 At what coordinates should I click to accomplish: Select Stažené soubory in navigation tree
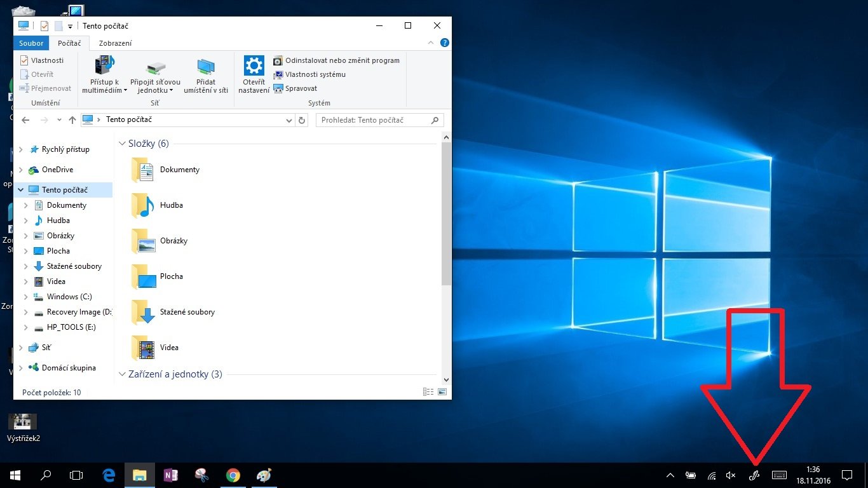click(67, 266)
